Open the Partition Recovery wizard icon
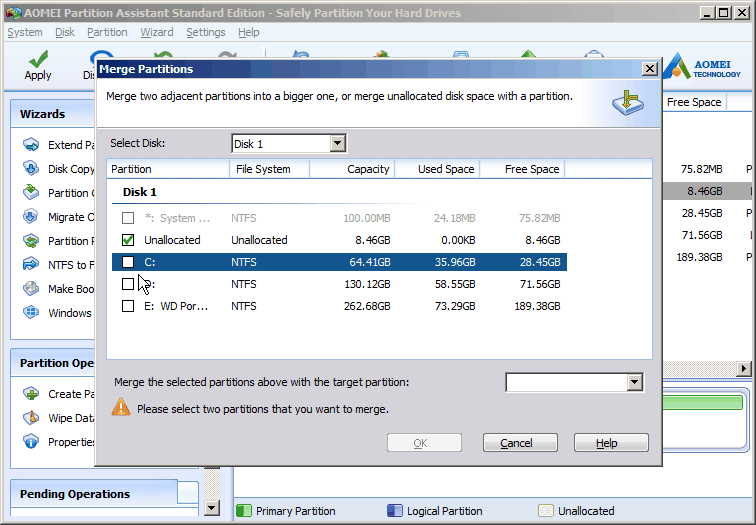The image size is (756, 525). (x=31, y=241)
